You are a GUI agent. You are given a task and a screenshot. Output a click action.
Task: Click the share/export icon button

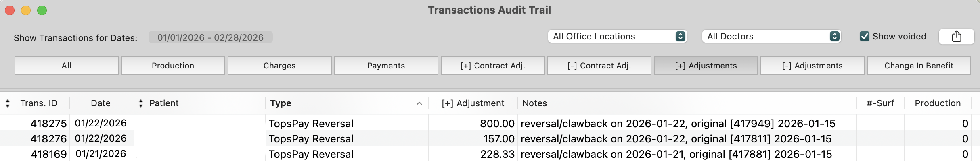956,37
